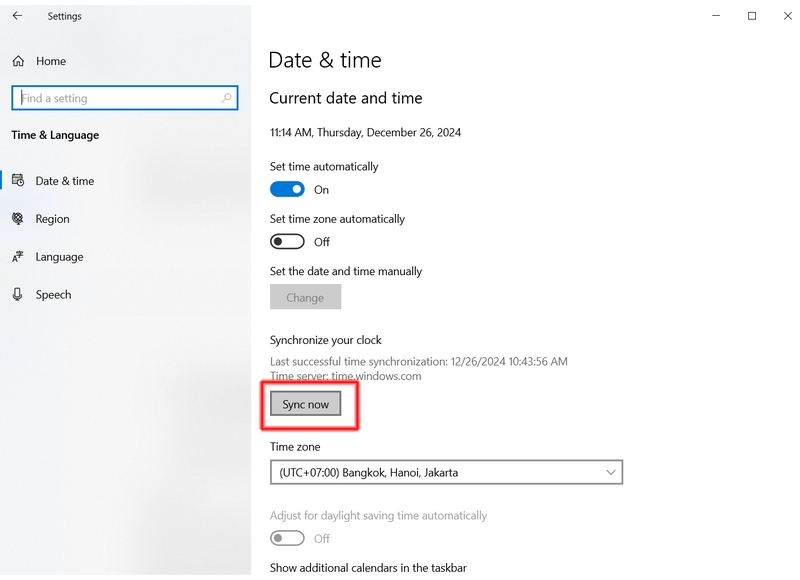Click the Change date and time button
The height and width of the screenshot is (580, 800).
point(305,297)
